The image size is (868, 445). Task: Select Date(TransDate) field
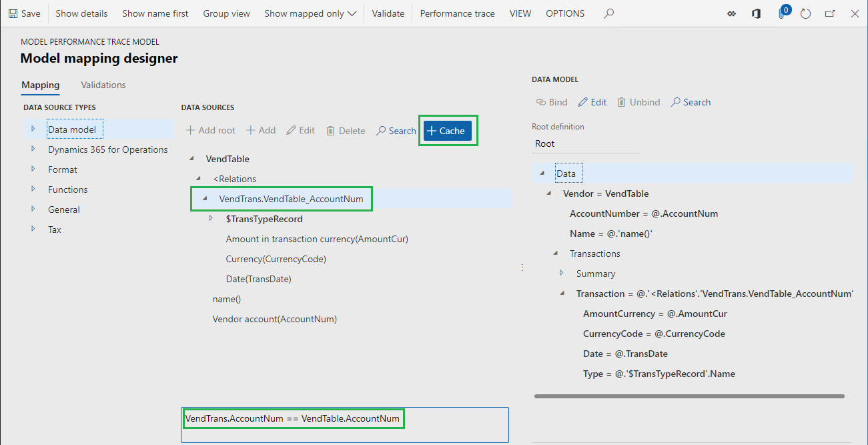click(x=258, y=279)
